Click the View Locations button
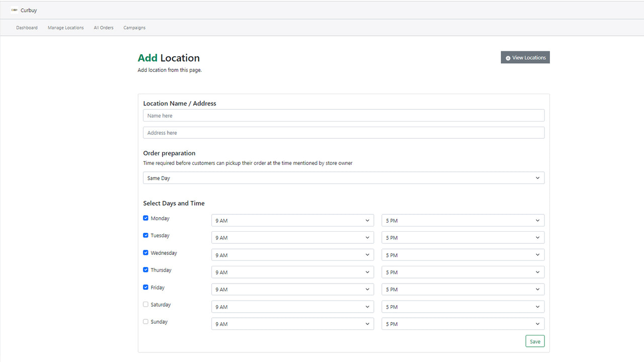 (x=525, y=57)
